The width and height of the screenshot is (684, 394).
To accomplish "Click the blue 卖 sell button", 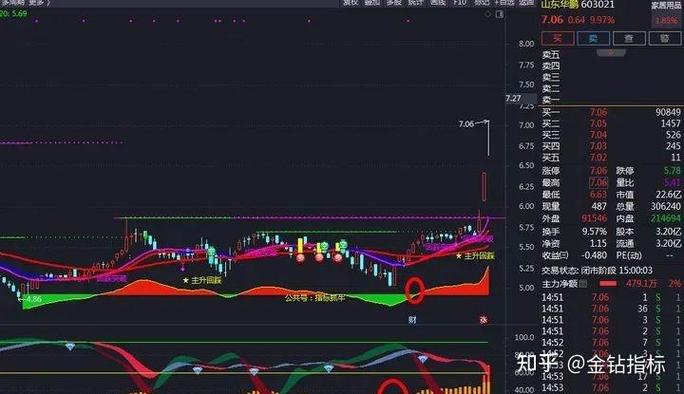I will pos(593,38).
